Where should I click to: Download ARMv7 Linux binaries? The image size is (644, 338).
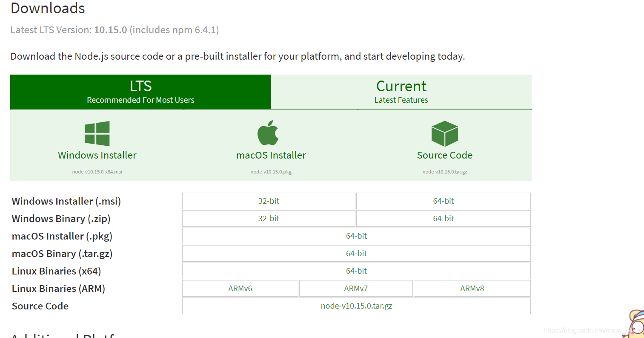[356, 288]
